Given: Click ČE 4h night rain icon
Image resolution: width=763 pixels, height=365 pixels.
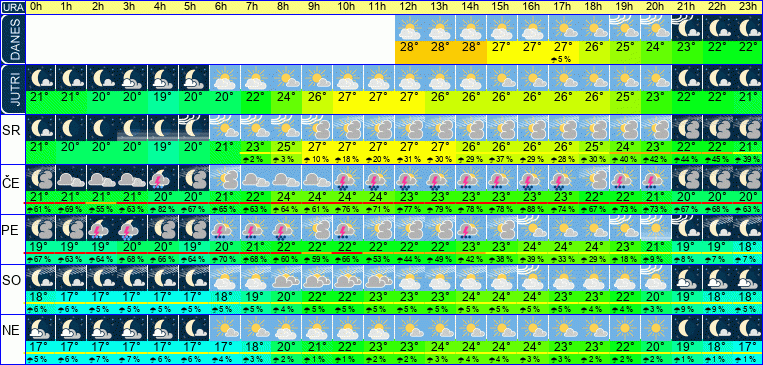Looking at the screenshot, I should (164, 178).
